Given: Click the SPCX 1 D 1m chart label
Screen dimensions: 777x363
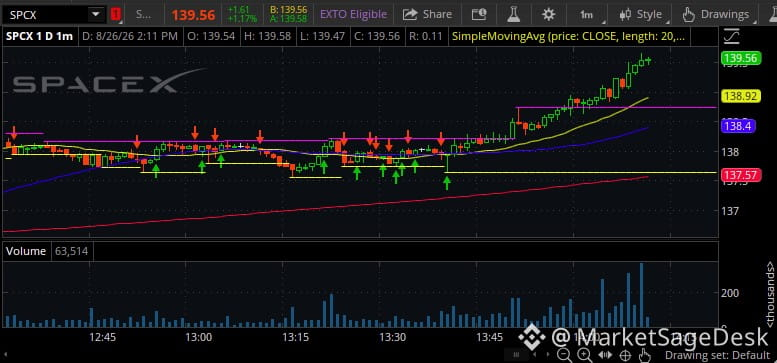Looking at the screenshot, I should (x=39, y=36).
